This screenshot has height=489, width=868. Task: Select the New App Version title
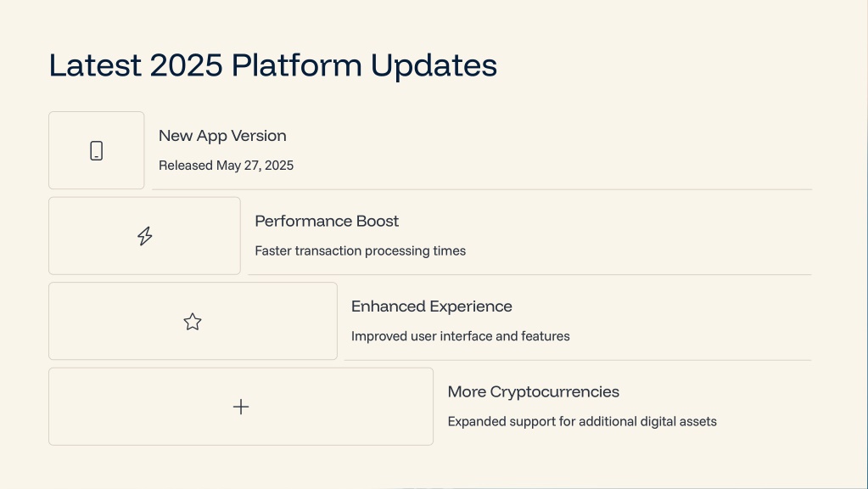click(222, 136)
